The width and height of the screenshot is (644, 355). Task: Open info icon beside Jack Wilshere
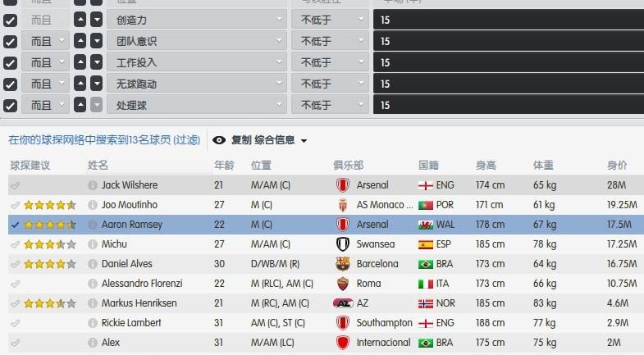point(93,185)
